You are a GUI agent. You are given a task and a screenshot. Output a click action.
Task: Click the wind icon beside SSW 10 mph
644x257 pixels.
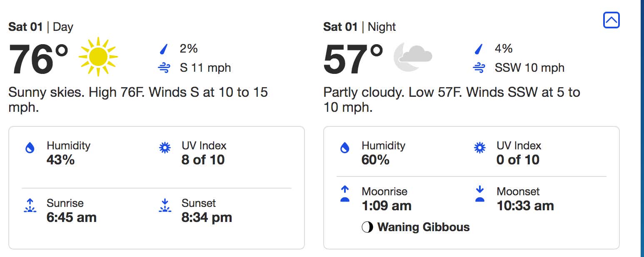click(x=479, y=68)
